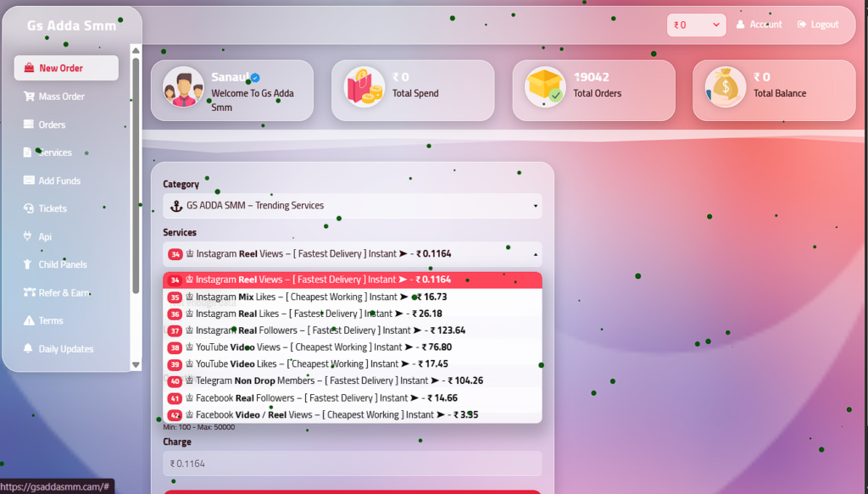Click the sidebar scrollbar down arrow
Viewport: 868px width, 494px height.
[x=136, y=364]
